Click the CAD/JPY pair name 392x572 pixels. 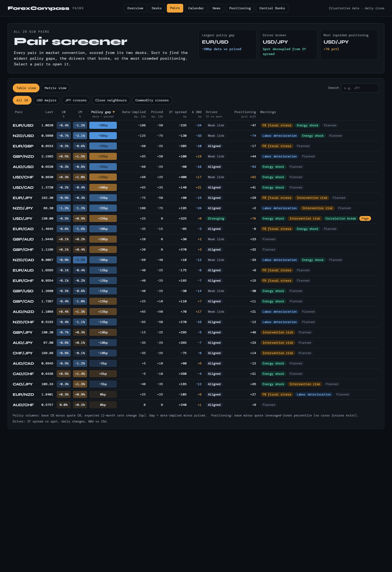[x=23, y=384]
